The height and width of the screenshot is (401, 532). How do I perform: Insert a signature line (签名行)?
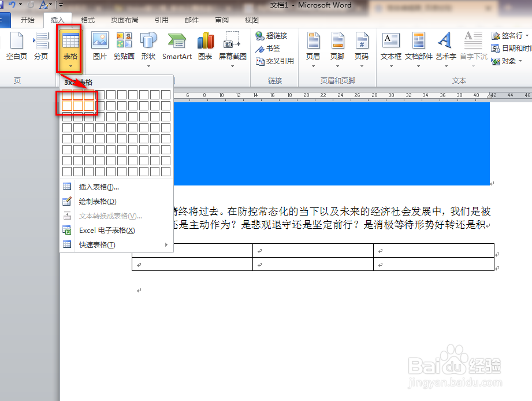[x=507, y=36]
